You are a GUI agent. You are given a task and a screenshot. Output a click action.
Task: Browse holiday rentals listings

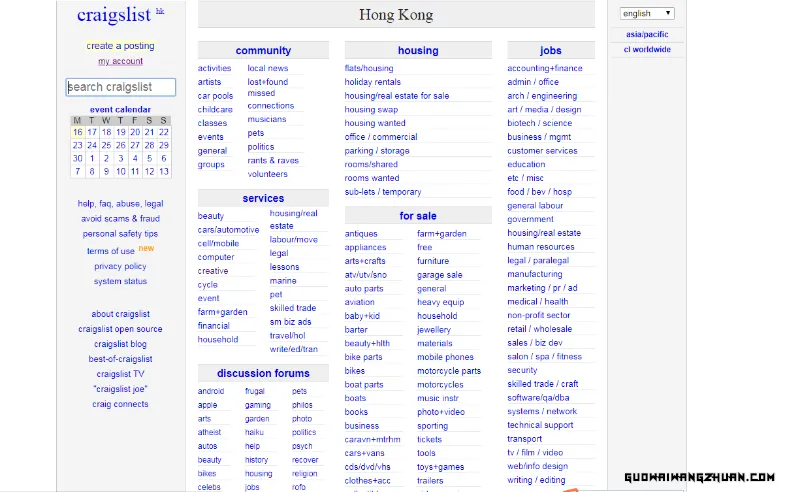coord(372,82)
